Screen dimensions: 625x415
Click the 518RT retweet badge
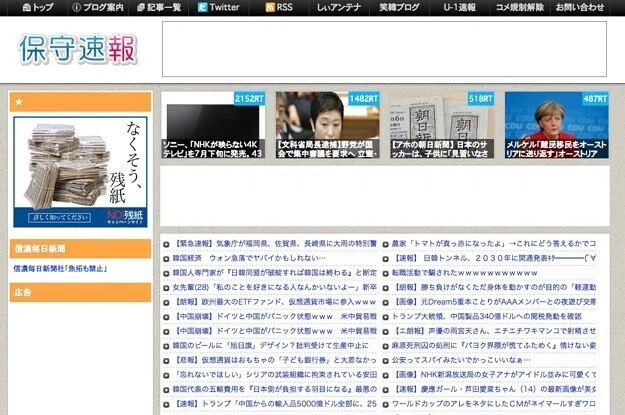(481, 98)
